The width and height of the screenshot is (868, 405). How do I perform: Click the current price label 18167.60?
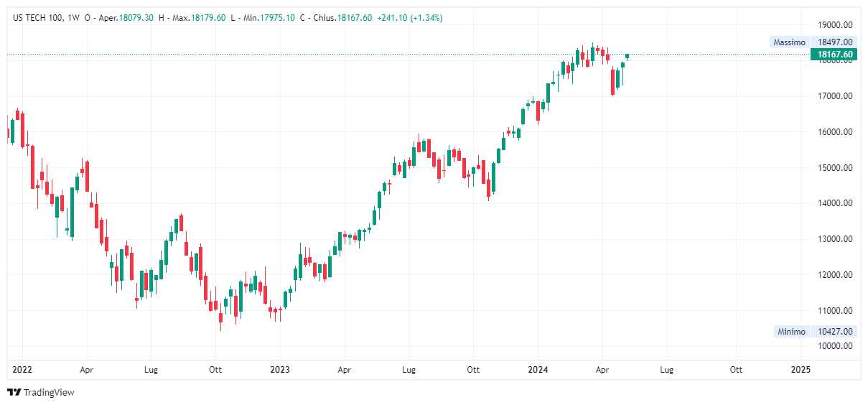(835, 55)
